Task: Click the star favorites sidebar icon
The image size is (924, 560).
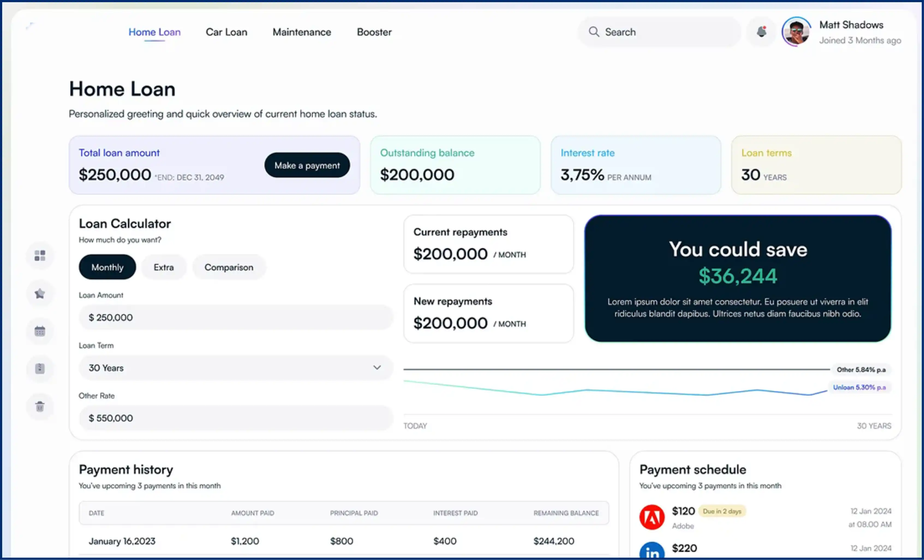Action: click(x=40, y=294)
